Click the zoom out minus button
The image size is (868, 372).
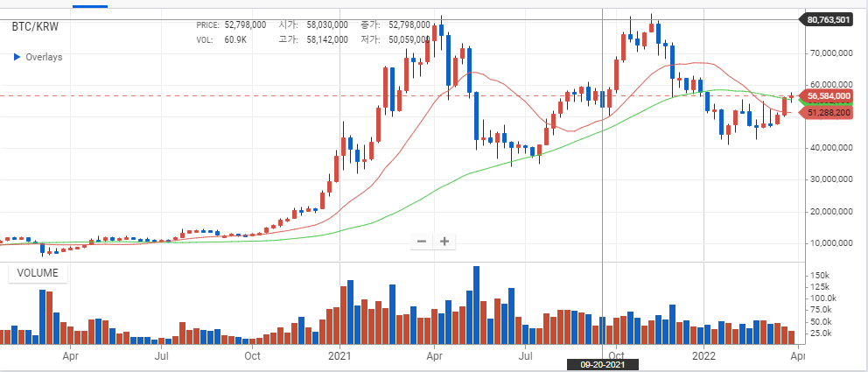(x=422, y=242)
